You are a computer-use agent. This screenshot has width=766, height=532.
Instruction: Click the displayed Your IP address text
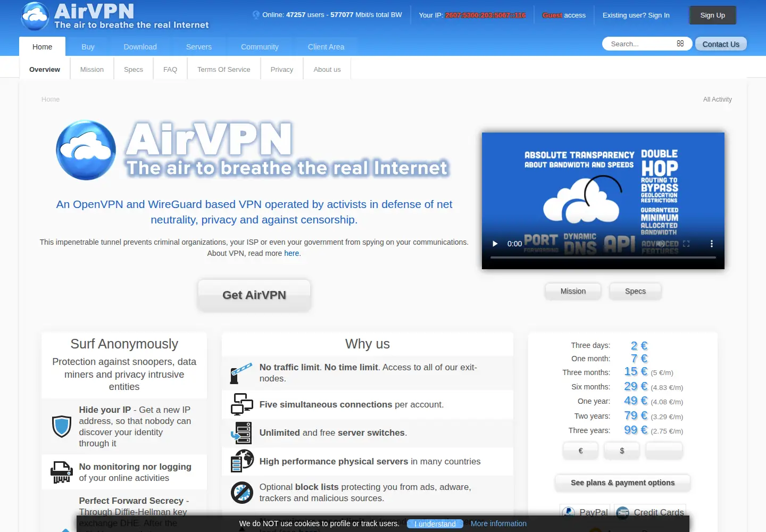click(485, 15)
